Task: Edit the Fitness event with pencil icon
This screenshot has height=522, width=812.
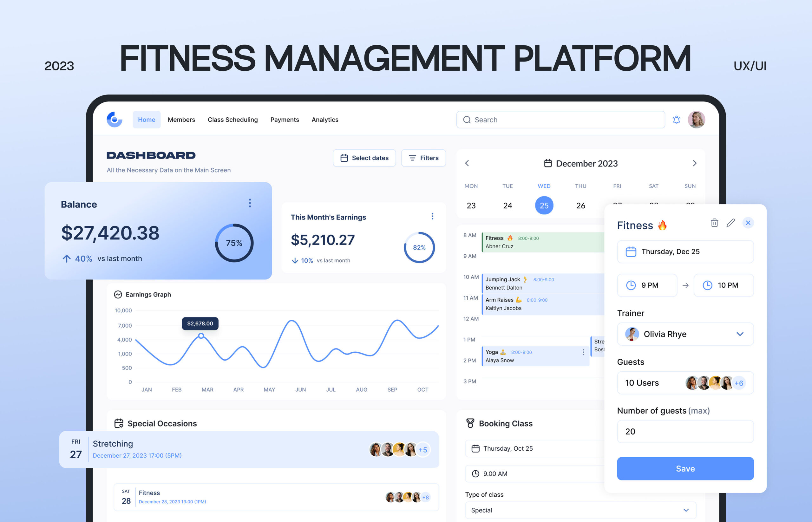Action: 730,223
